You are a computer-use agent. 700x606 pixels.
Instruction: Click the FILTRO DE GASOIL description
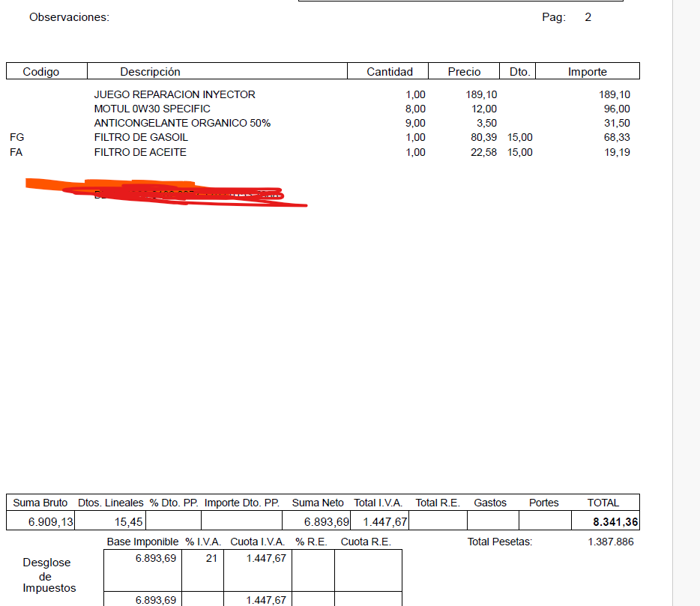click(x=141, y=137)
